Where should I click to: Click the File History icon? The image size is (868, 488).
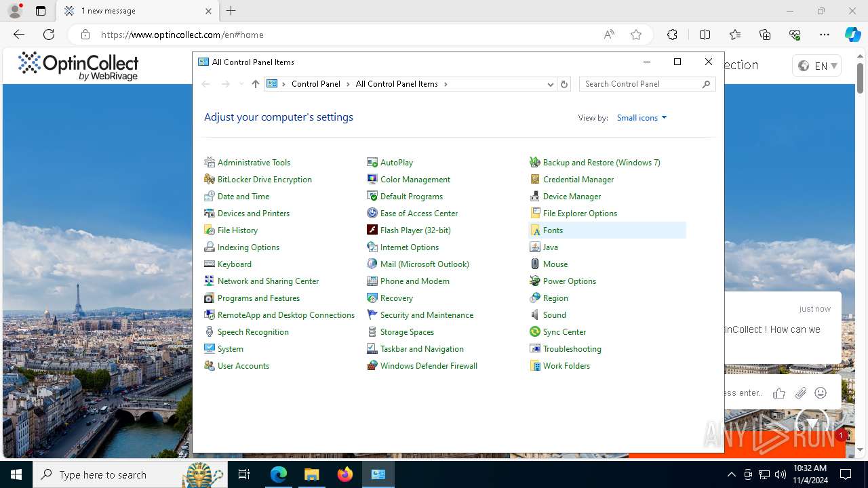pyautogui.click(x=210, y=230)
